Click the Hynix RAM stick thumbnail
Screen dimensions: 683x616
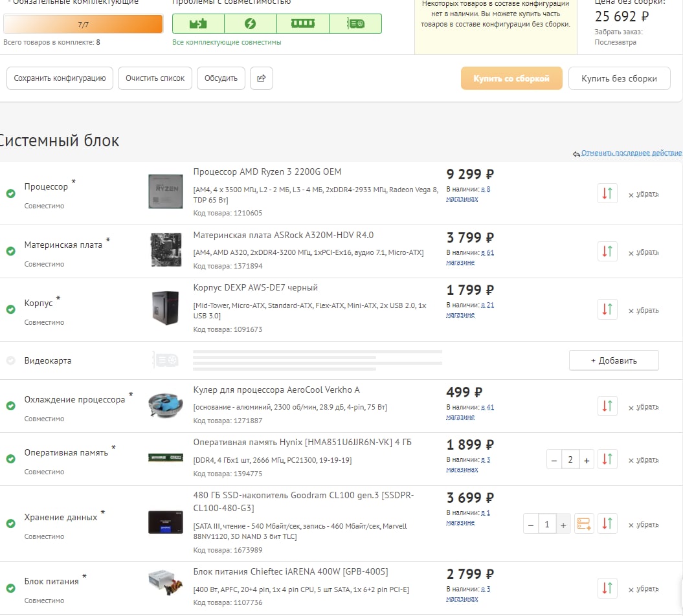tap(166, 457)
